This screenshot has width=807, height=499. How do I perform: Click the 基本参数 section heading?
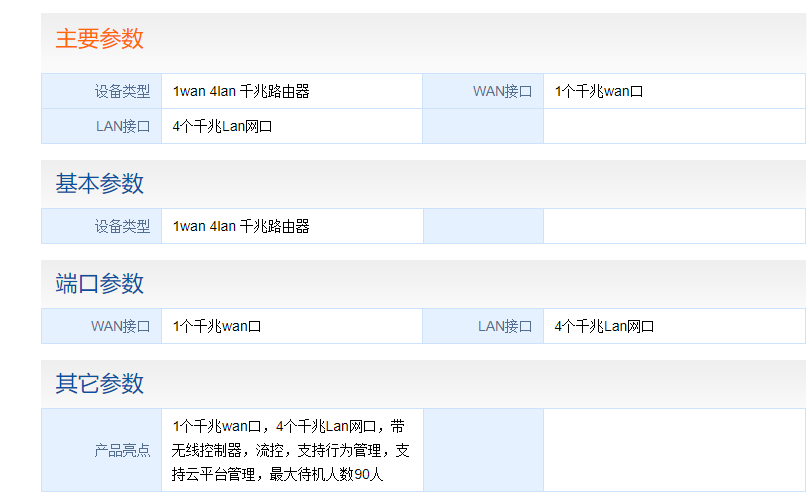99,184
